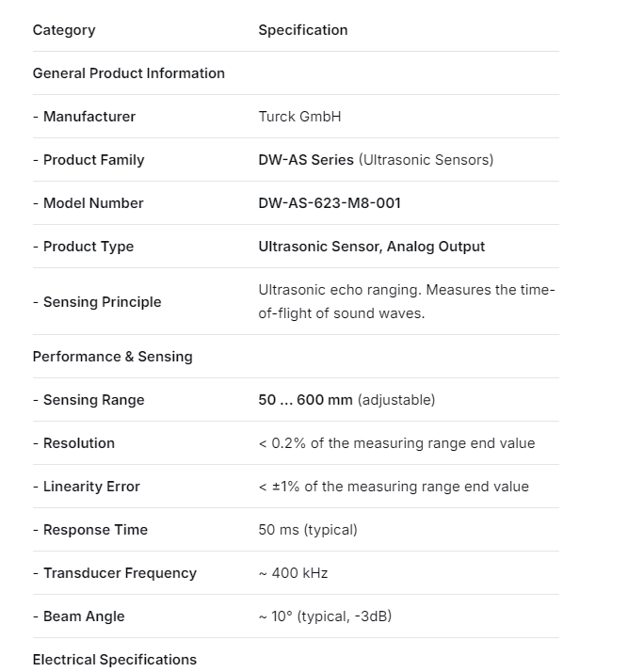Select the Electrical Specifications section heading
Image resolution: width=628 pixels, height=672 pixels.
115,660
